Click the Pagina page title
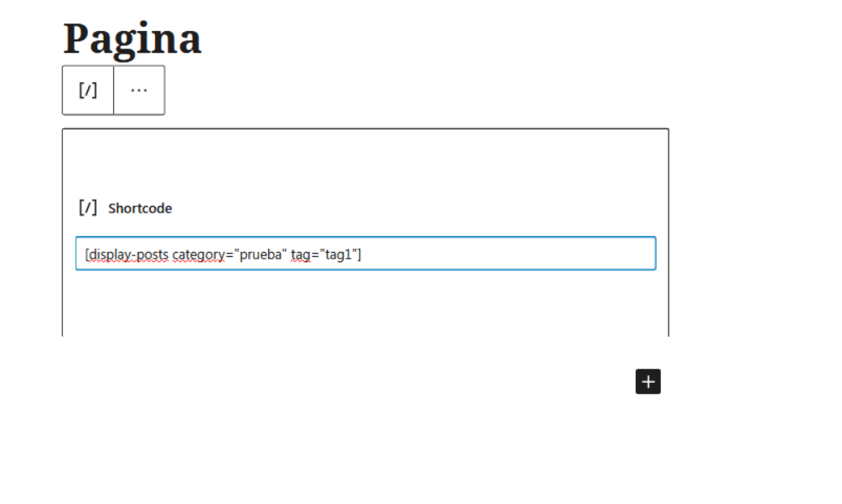Screen dimensions: 842x504 pyautogui.click(x=132, y=39)
